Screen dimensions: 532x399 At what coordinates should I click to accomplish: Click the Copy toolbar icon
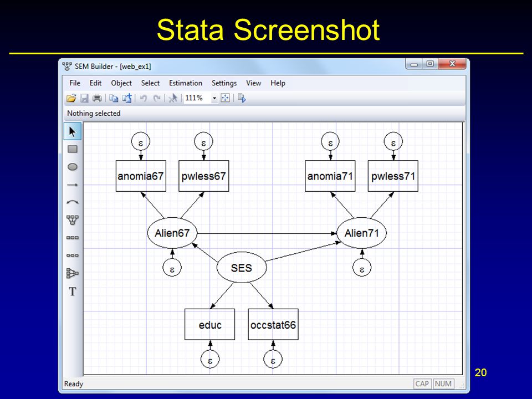(x=114, y=99)
